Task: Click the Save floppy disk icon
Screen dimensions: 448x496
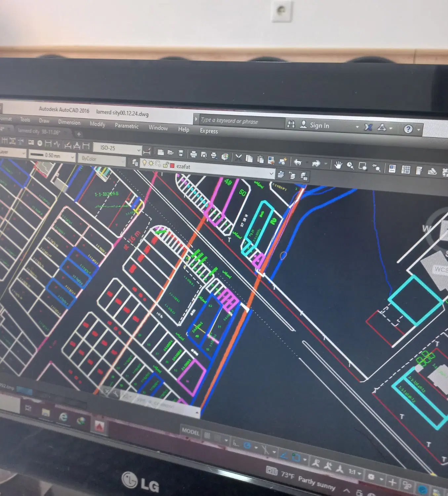Action: click(x=181, y=153)
